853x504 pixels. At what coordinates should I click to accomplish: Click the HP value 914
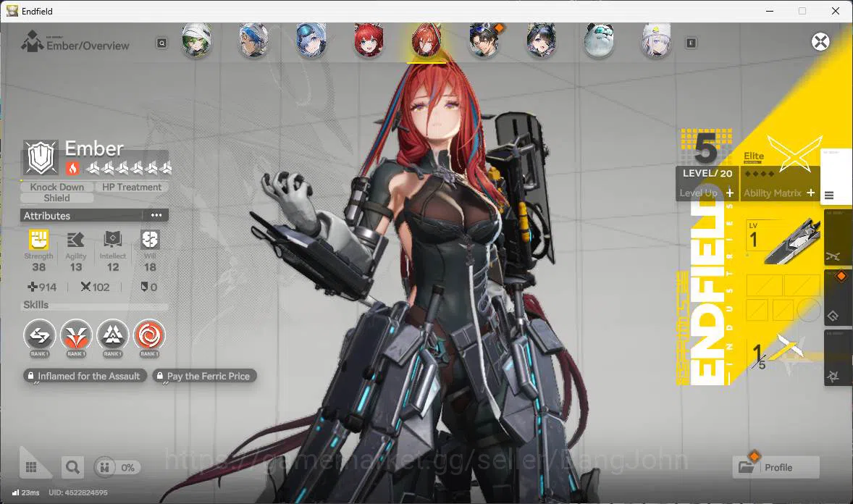[x=43, y=287]
